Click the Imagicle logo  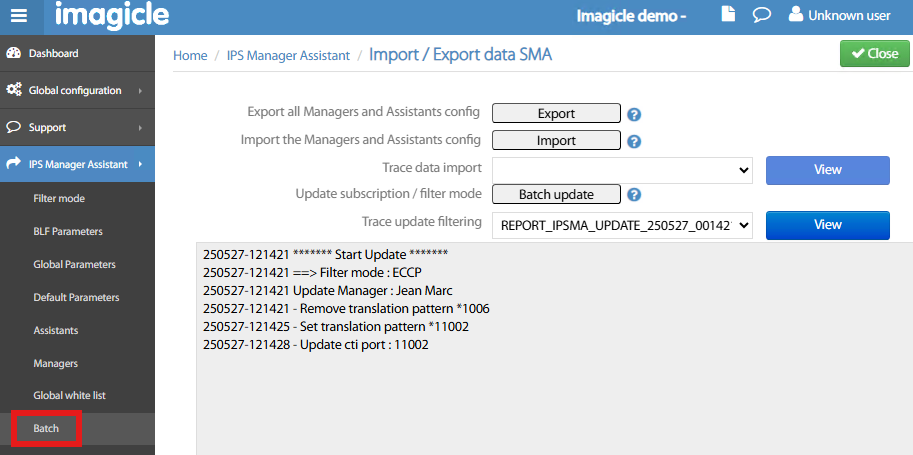click(112, 16)
